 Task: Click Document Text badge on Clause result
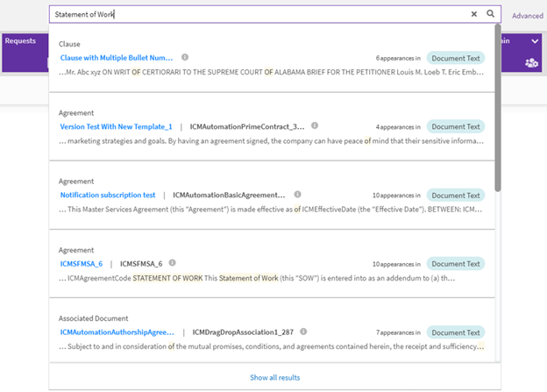tap(455, 57)
